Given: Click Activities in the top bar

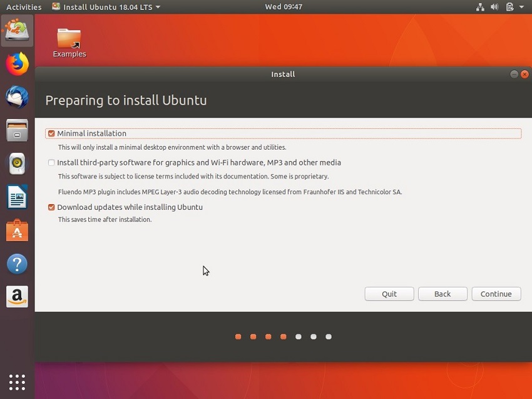Looking at the screenshot, I should pos(24,7).
